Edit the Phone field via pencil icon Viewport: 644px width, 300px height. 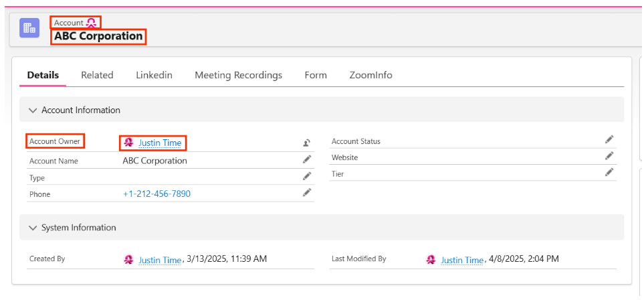pyautogui.click(x=307, y=192)
